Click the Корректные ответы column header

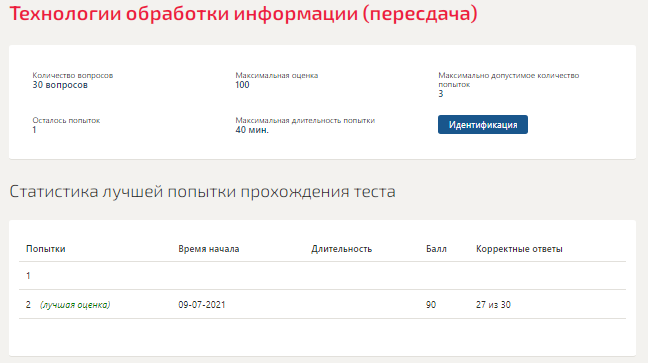pos(519,249)
